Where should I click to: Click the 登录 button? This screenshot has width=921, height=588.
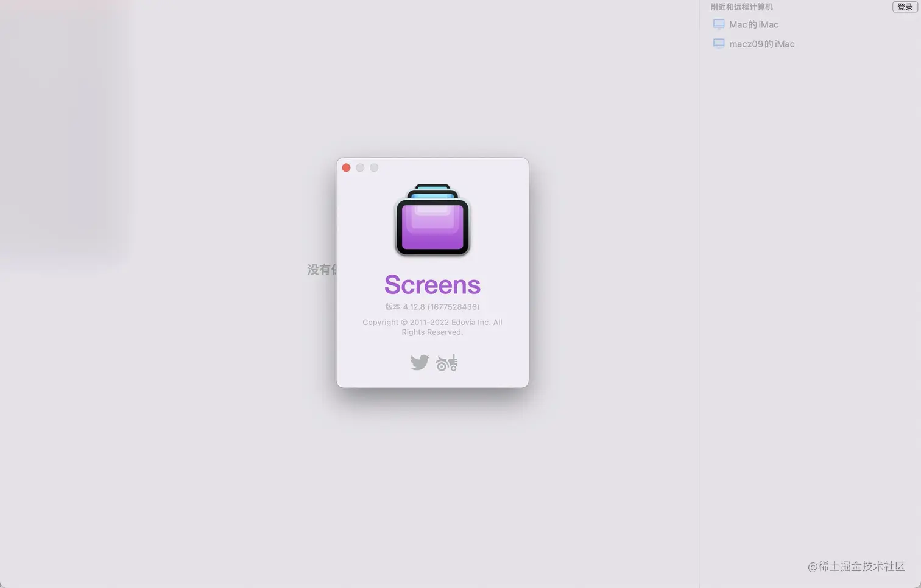pyautogui.click(x=905, y=7)
